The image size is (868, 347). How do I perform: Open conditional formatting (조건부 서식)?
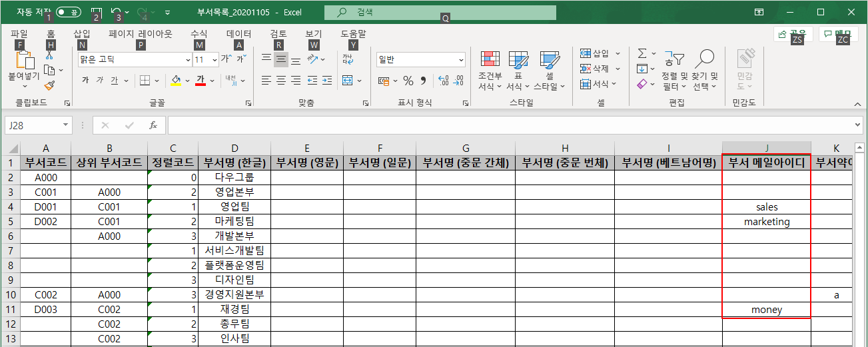coord(490,71)
